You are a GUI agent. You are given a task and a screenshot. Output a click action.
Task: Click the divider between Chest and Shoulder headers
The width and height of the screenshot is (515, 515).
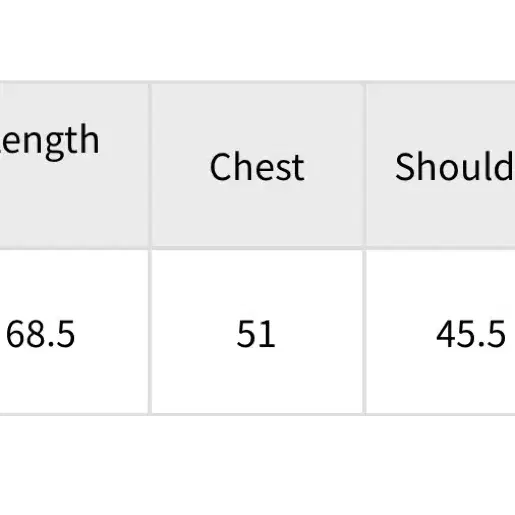(364, 166)
